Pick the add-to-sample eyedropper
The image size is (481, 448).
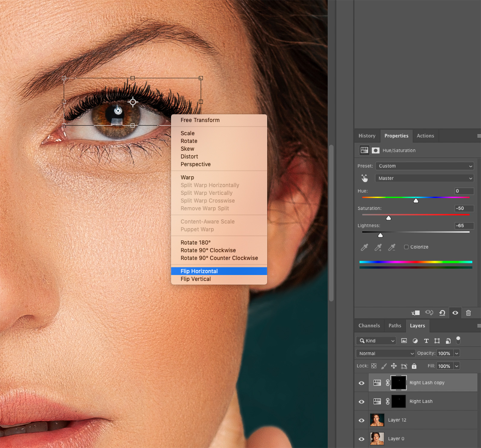[x=378, y=247]
